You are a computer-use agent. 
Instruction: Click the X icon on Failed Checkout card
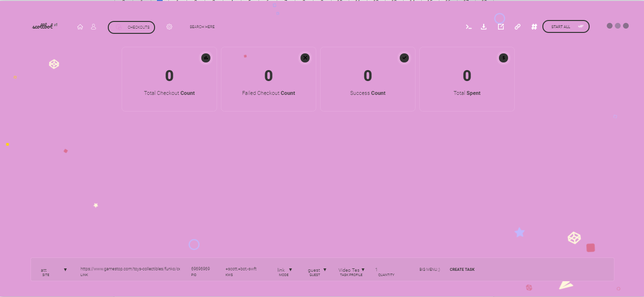coord(305,58)
